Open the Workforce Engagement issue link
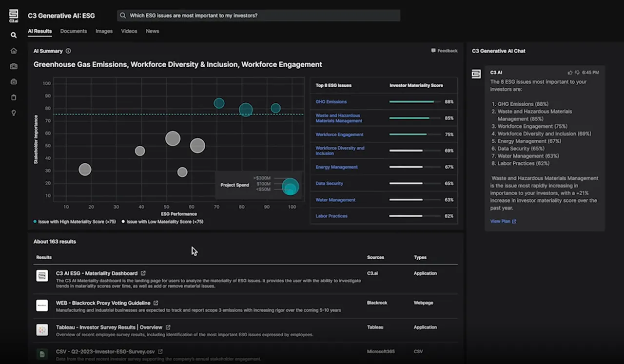The image size is (624, 364). (x=339, y=134)
